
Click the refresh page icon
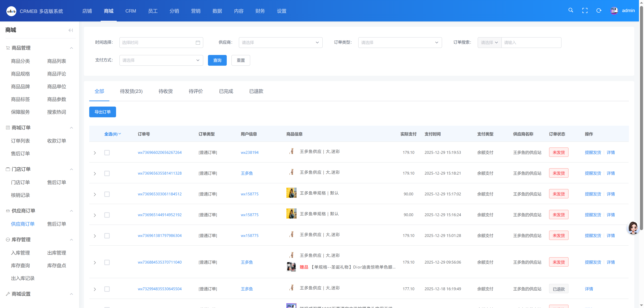(599, 11)
